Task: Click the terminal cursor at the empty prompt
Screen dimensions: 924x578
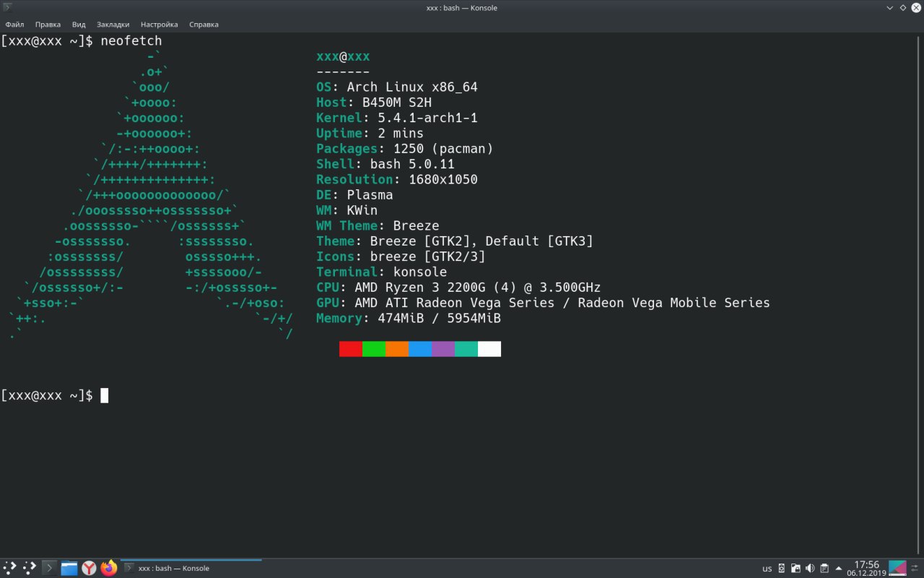Action: [x=104, y=395]
